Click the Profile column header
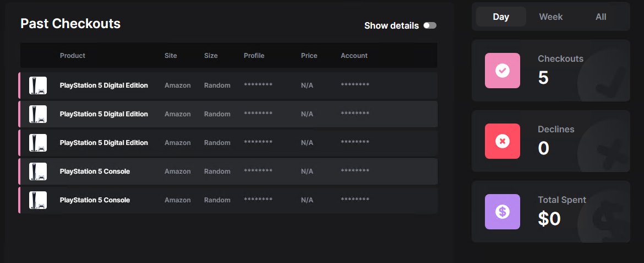The image size is (644, 263). pos(254,56)
